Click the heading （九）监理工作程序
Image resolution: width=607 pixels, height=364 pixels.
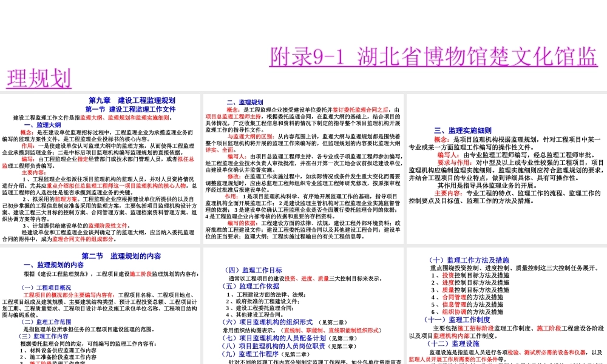pos(250,354)
